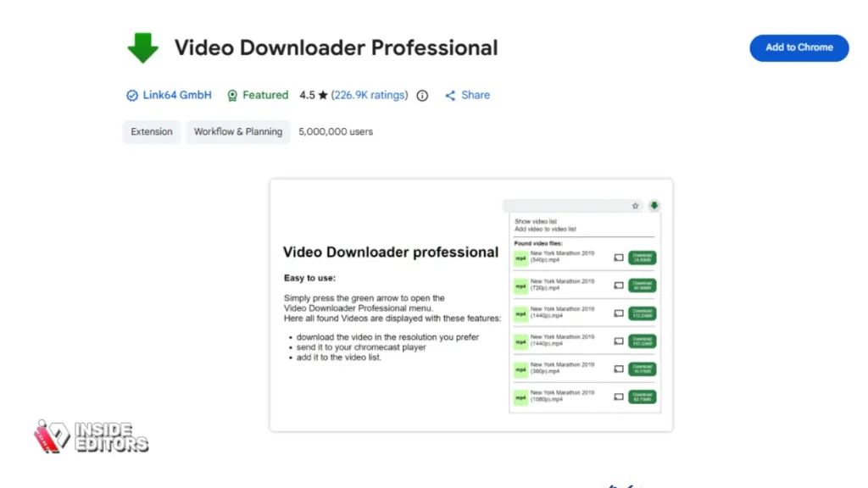Click Show video list menu entry

click(536, 221)
